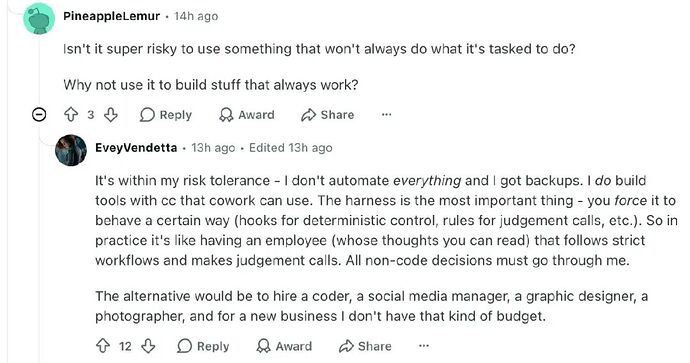Downvote PineappleLemur's comment
This screenshot has width=690, height=363.
point(110,115)
